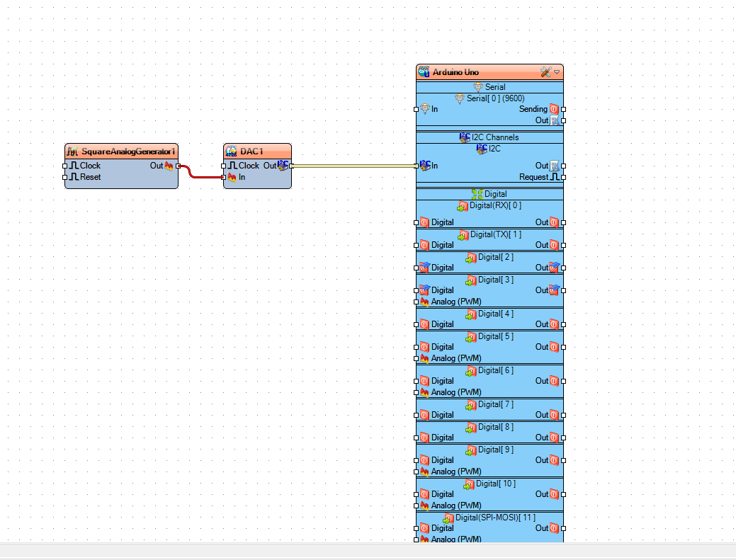This screenshot has width=736, height=560.
Task: Click the Digital section header on Arduino
Action: [489, 194]
